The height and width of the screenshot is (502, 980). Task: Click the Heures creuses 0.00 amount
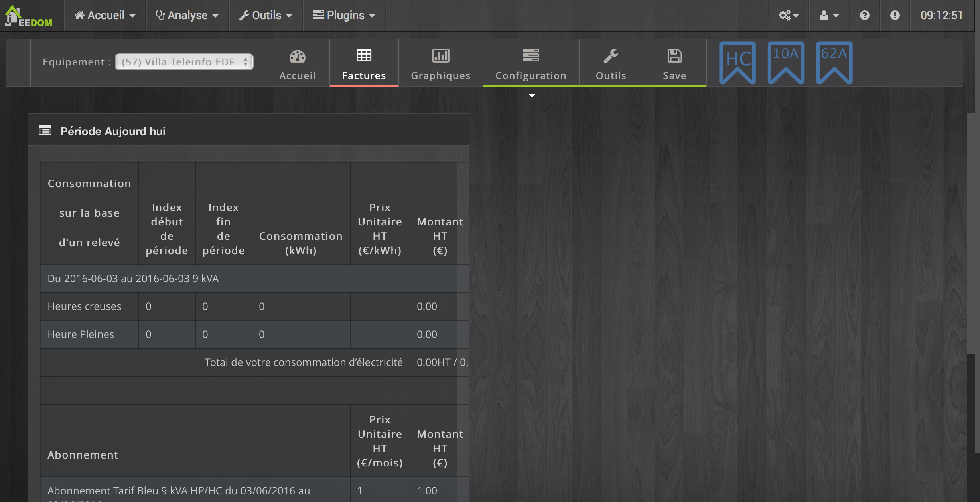tap(427, 306)
